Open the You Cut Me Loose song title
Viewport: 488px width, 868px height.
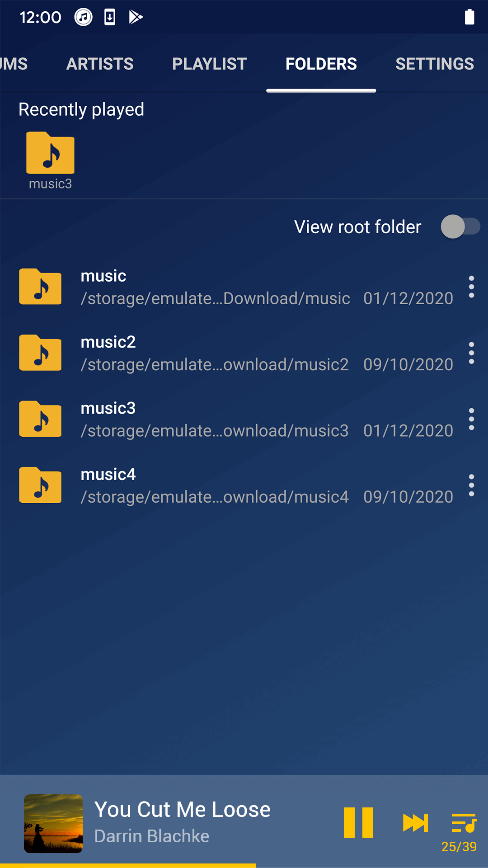[182, 809]
